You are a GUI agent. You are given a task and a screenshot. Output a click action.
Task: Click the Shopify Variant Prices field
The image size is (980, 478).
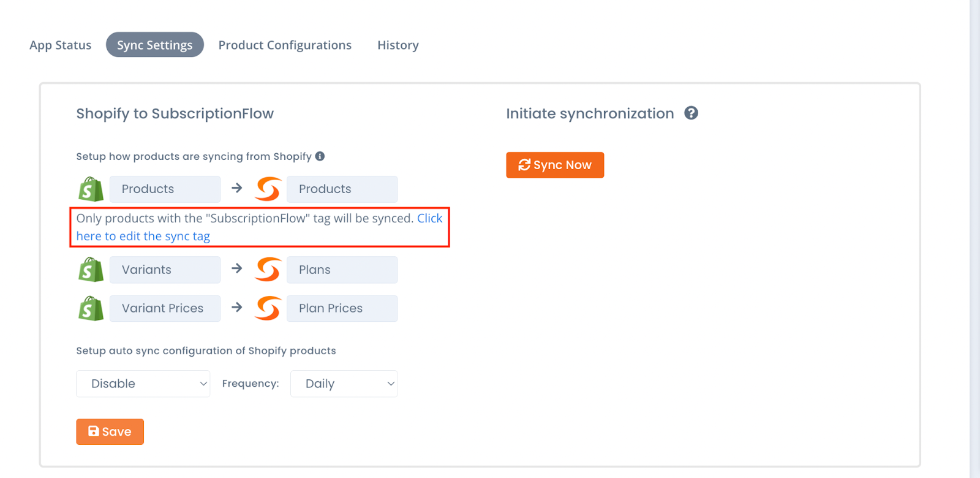click(165, 308)
